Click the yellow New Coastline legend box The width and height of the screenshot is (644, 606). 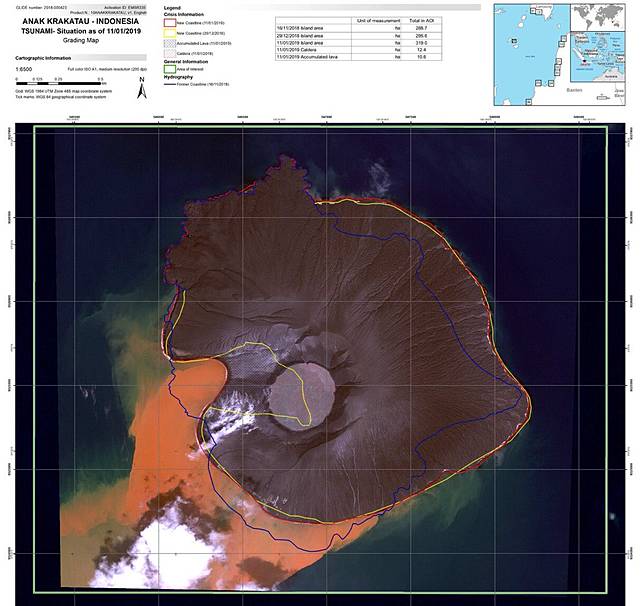click(x=170, y=33)
